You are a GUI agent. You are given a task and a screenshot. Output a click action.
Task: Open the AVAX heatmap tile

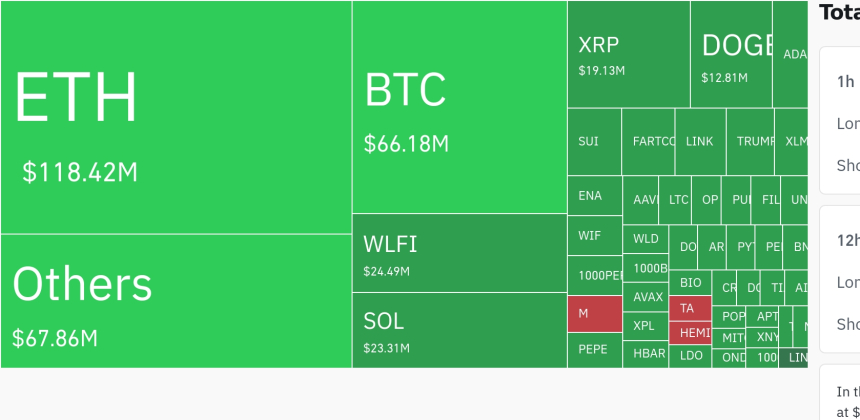coord(648,297)
